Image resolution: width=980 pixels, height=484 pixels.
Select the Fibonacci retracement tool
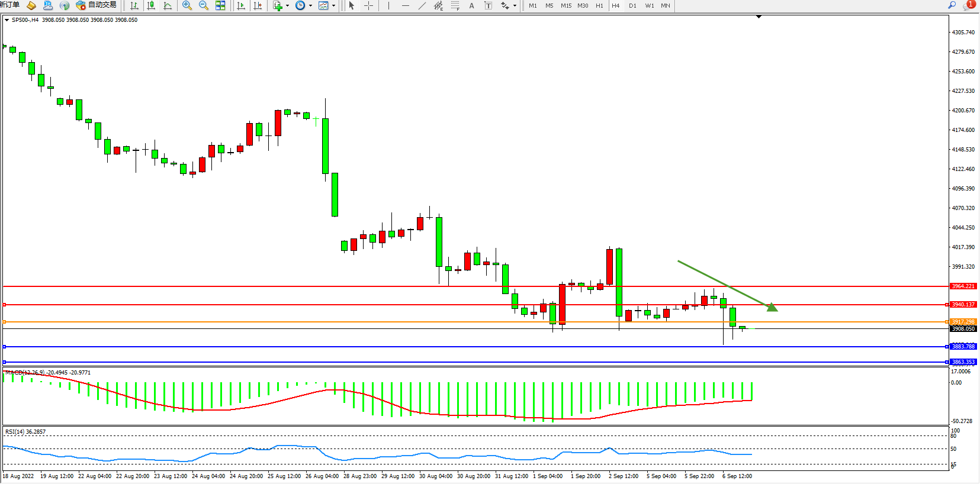[455, 5]
